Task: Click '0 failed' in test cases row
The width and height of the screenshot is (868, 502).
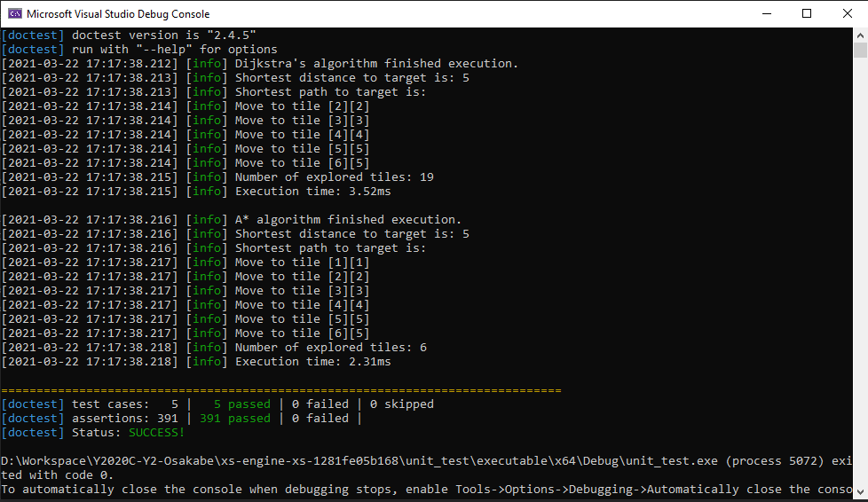Action: click(320, 404)
